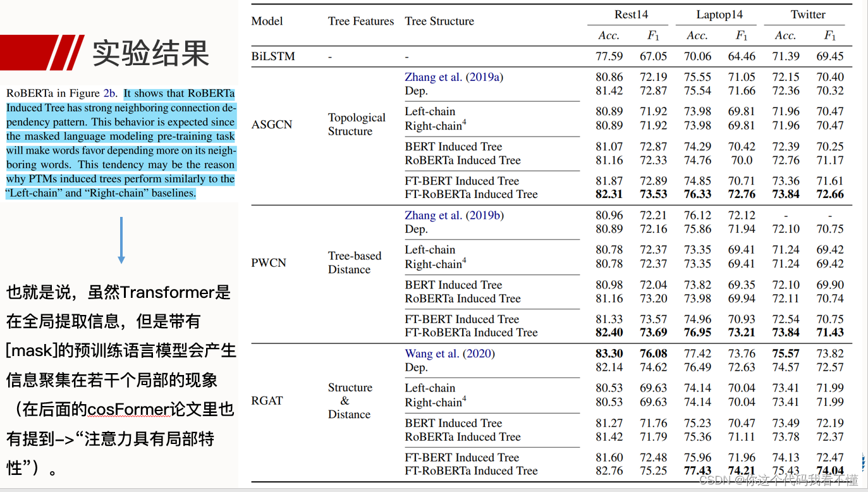Select bold value 73.21

742,333
